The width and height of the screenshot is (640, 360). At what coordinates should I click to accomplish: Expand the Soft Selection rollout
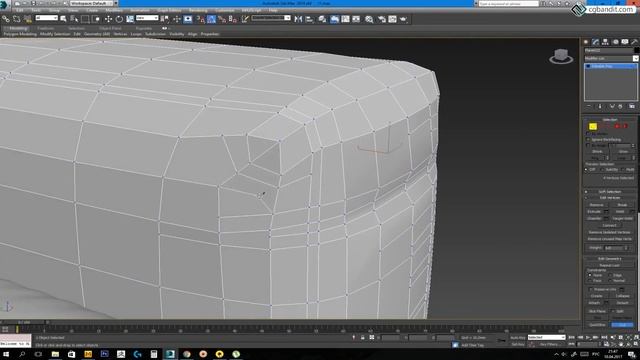pyautogui.click(x=610, y=191)
